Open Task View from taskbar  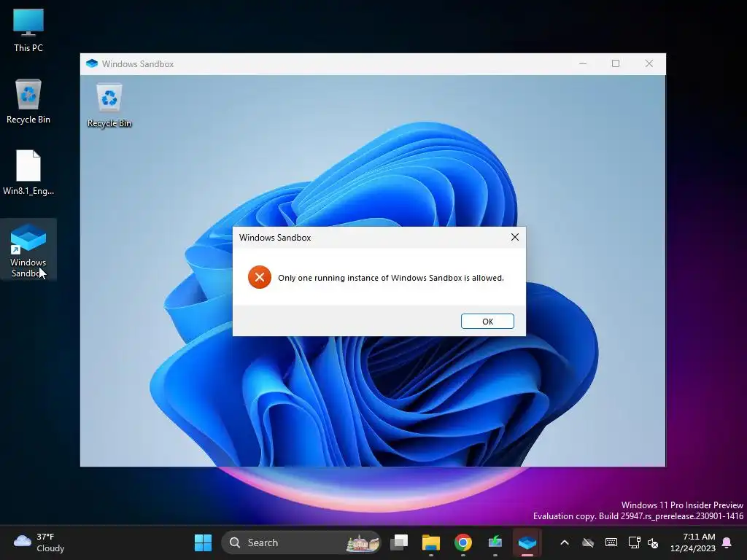click(399, 542)
